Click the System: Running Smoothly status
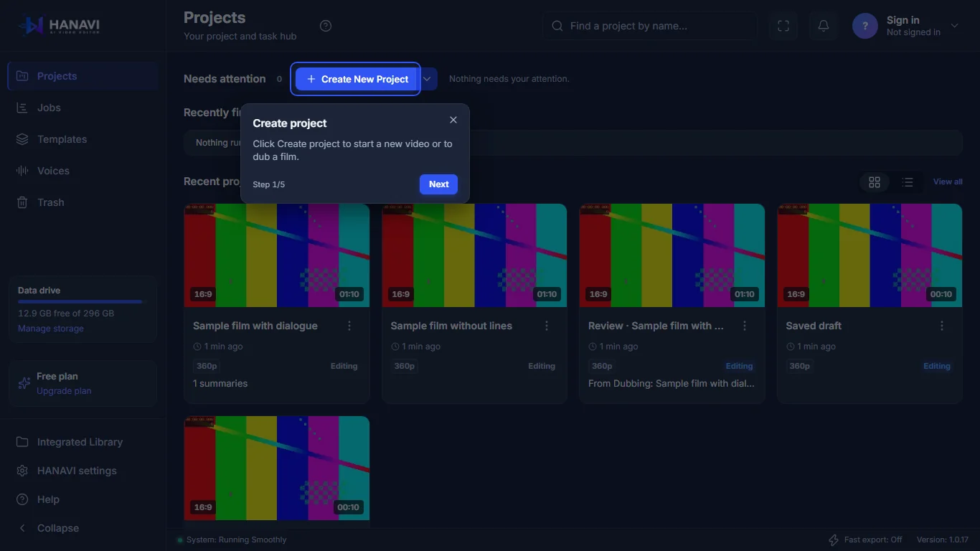Viewport: 980px width, 551px height. click(232, 540)
